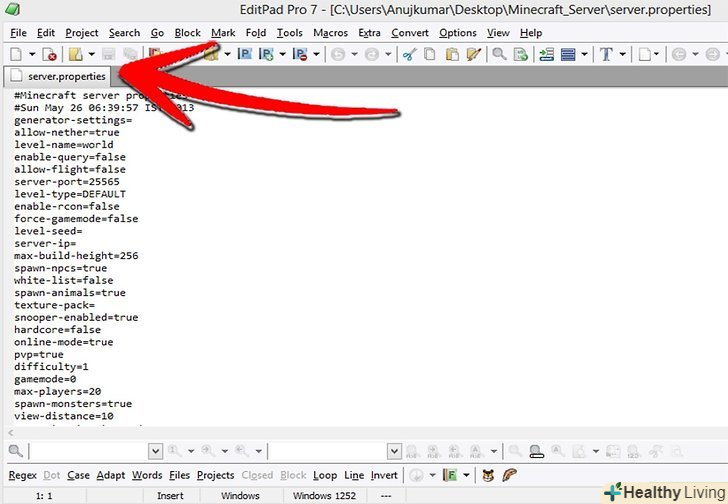This screenshot has width=728, height=504.
Task: Toggle the Regex search option
Action: pos(22,475)
